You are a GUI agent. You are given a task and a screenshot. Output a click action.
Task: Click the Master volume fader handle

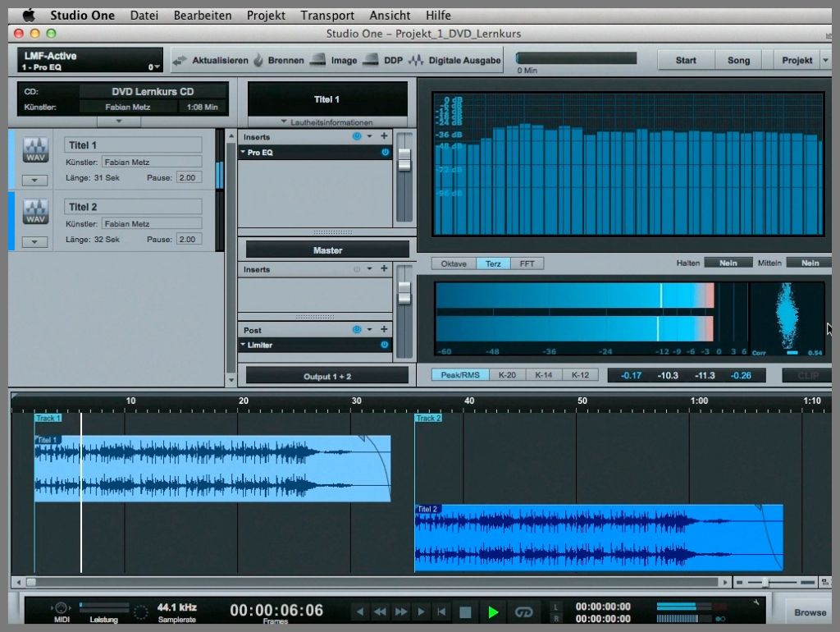pyautogui.click(x=404, y=292)
